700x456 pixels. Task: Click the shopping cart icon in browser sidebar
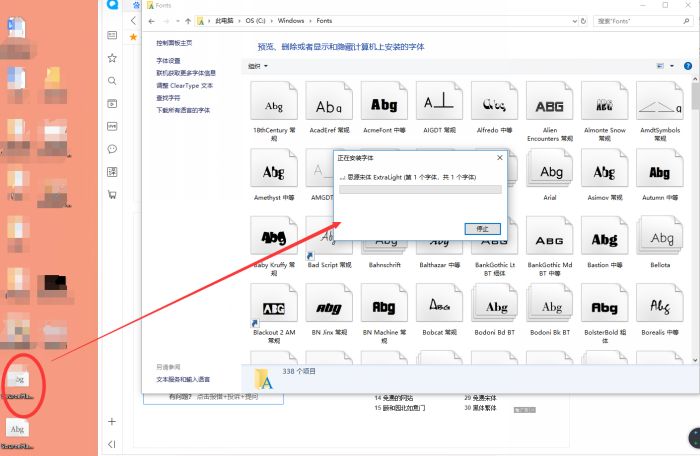coord(112,195)
